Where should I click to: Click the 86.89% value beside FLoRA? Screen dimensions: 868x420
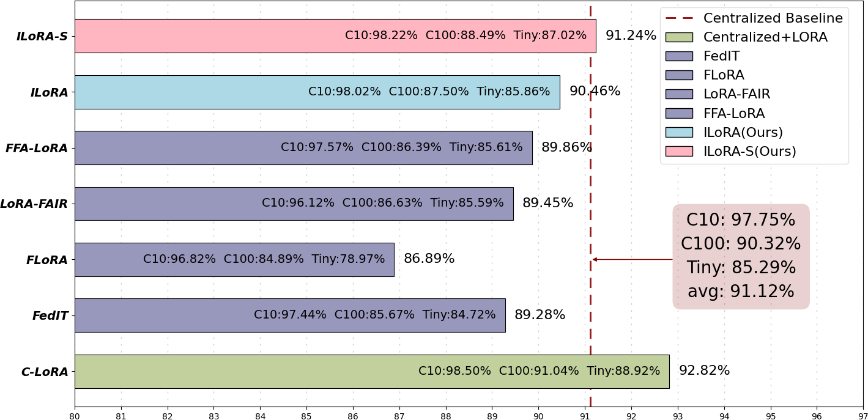(429, 259)
